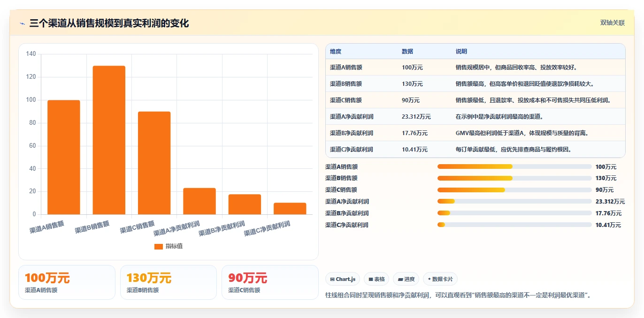Click the 渠道C销售额 bar in chart
The width and height of the screenshot is (644, 318).
[154, 163]
